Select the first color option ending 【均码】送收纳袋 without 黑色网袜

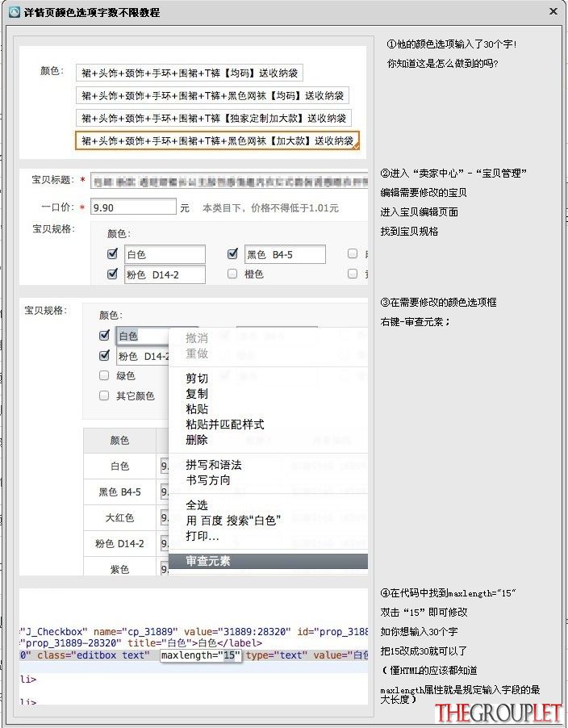coord(190,73)
